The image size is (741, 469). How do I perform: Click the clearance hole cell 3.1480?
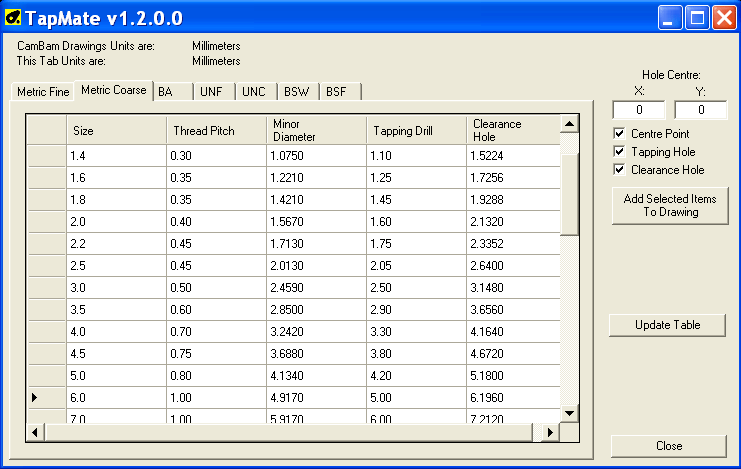click(513, 287)
